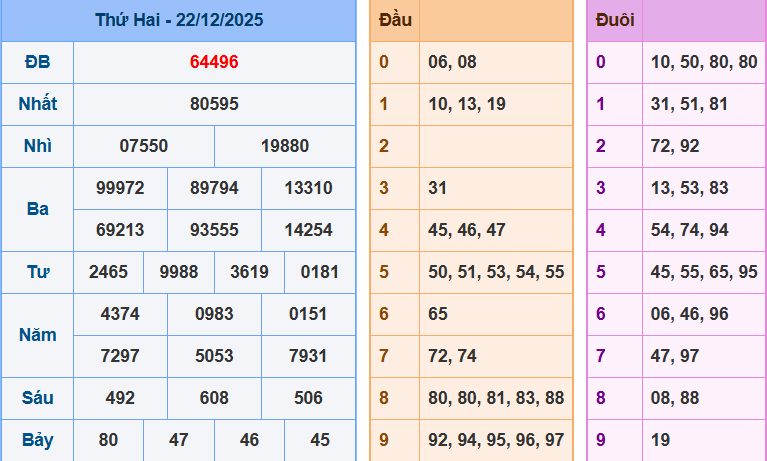This screenshot has height=461, width=767.
Task: Click the first prize number 80595
Action: [x=214, y=104]
